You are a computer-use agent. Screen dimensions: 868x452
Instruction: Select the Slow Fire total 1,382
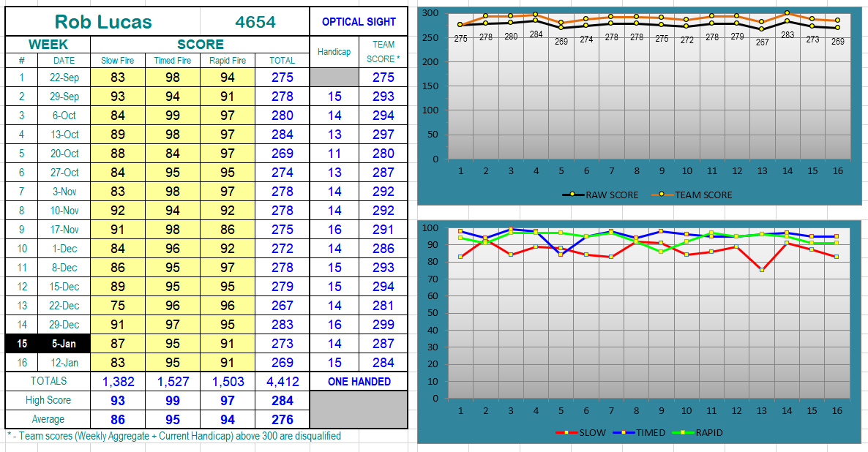(117, 381)
